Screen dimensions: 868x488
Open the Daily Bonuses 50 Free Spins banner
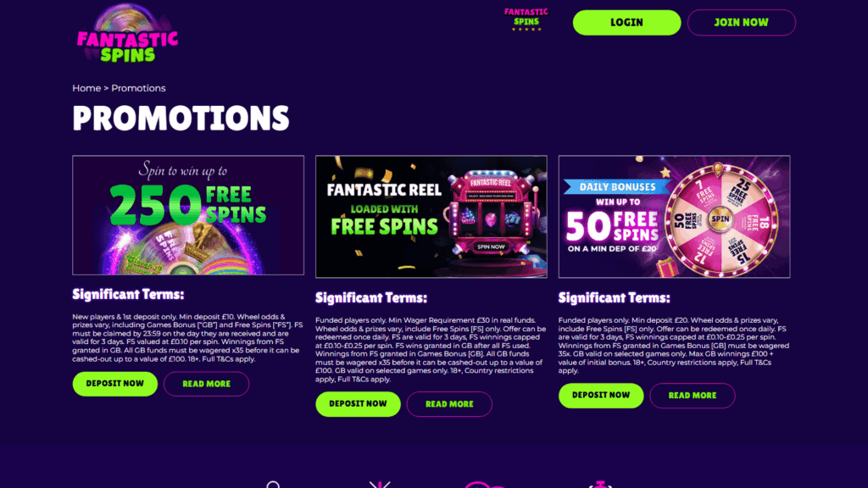coord(674,217)
